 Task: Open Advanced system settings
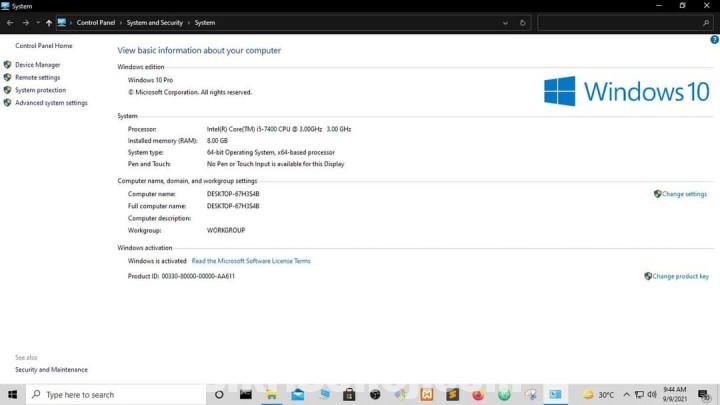(x=51, y=103)
